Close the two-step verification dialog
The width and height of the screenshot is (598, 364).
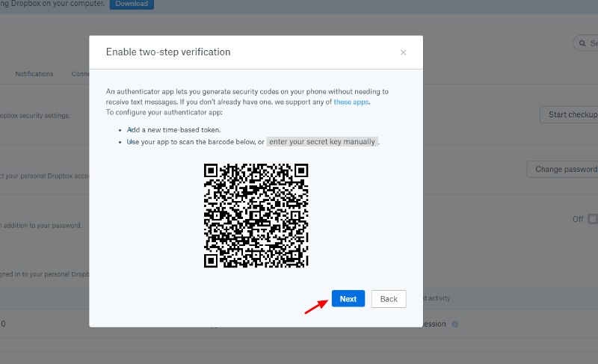tap(403, 52)
